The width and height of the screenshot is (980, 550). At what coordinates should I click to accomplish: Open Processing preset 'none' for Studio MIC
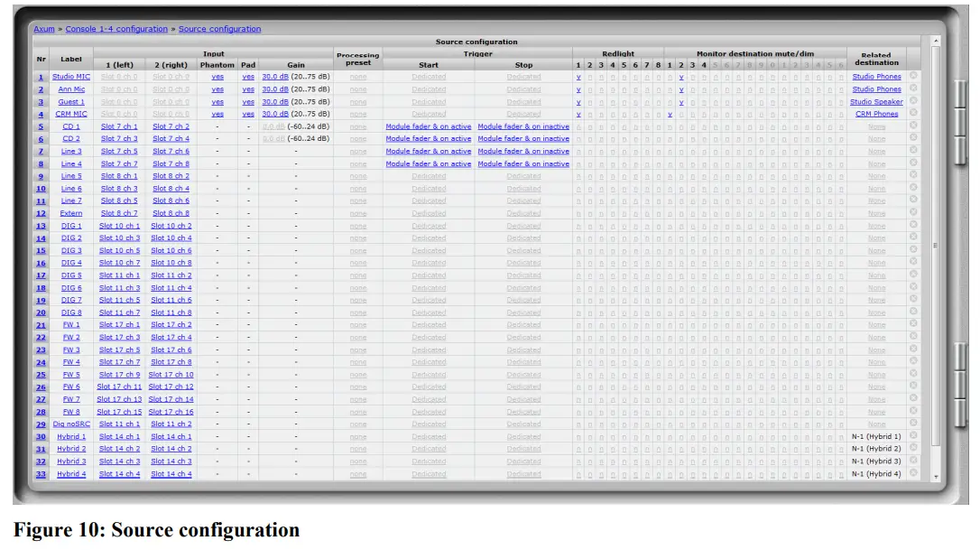(358, 77)
